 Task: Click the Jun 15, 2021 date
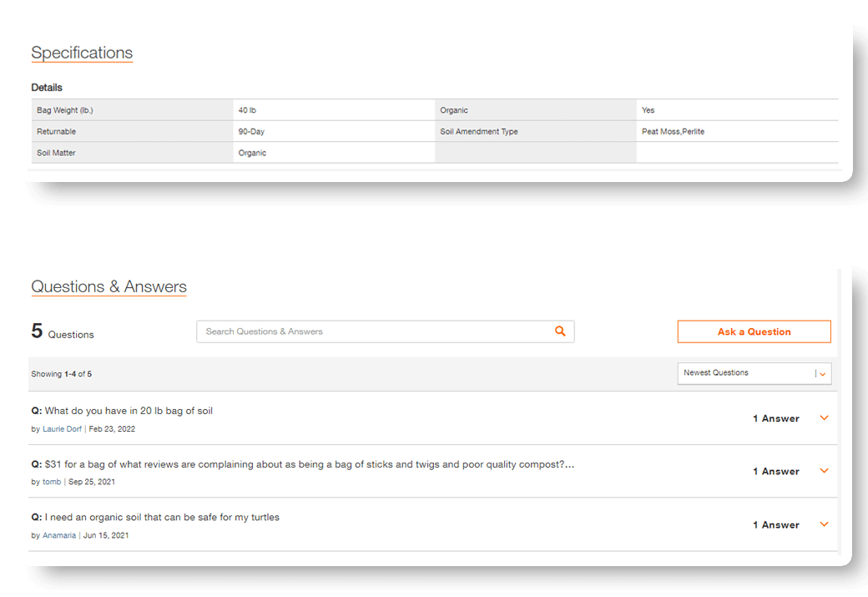point(106,535)
